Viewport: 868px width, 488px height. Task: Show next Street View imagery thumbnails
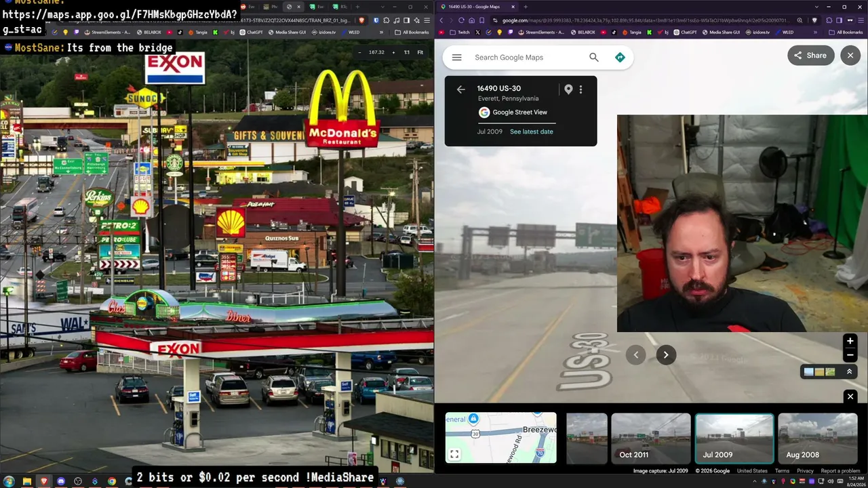click(666, 354)
